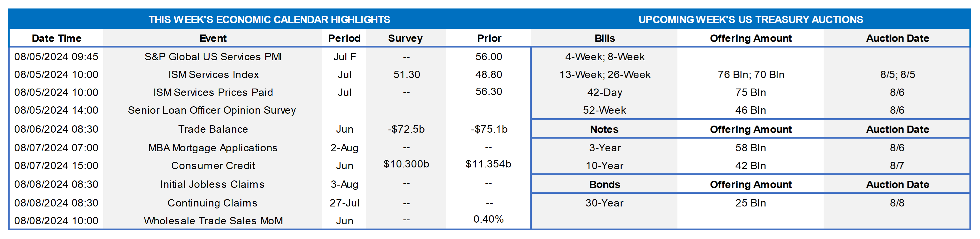Click the Bonds section header
Image resolution: width=980 pixels, height=239 pixels.
[604, 185]
